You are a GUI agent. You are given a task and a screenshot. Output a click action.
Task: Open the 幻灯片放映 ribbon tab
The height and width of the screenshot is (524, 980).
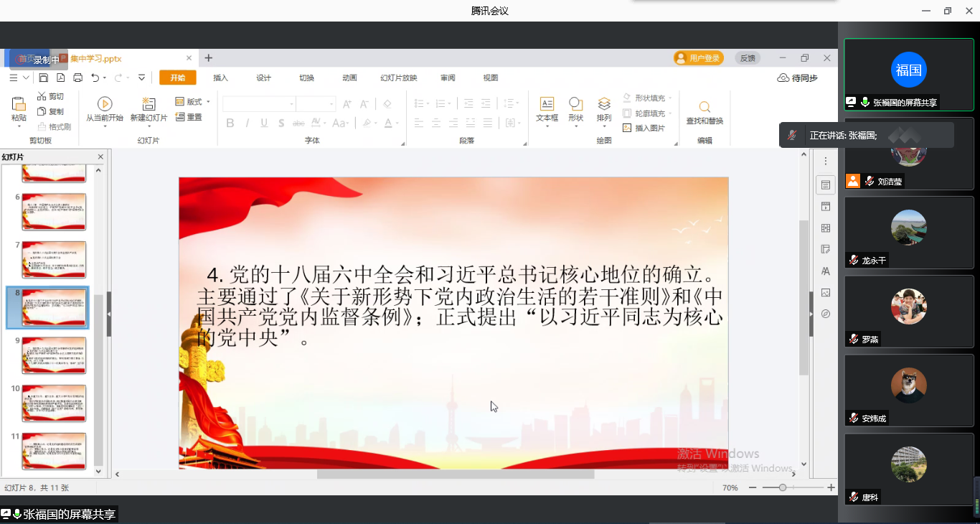tap(398, 78)
